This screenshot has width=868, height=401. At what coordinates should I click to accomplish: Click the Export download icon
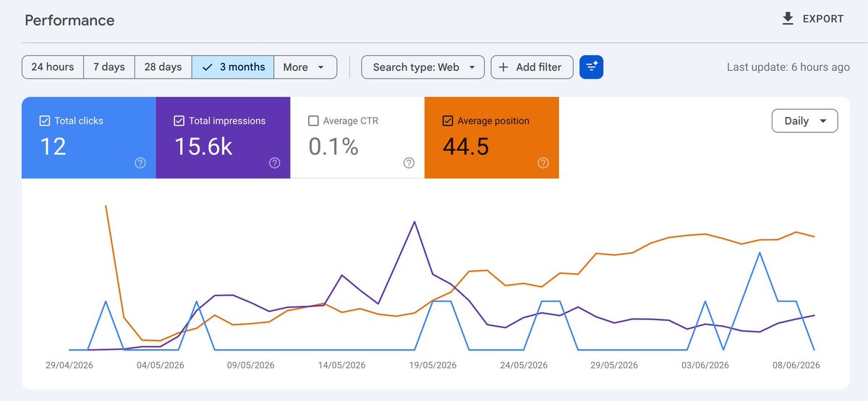click(788, 19)
